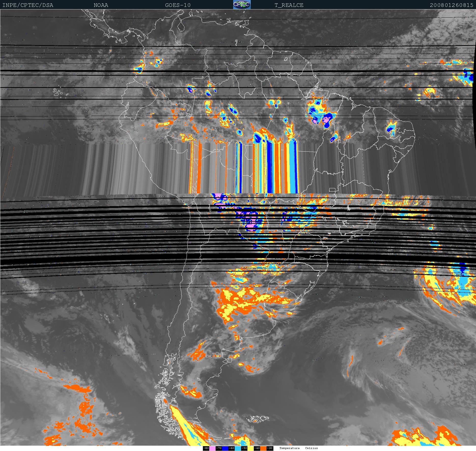This screenshot has width=476, height=451.
Task: Click the -70 legend label
Action: tap(219, 448)
